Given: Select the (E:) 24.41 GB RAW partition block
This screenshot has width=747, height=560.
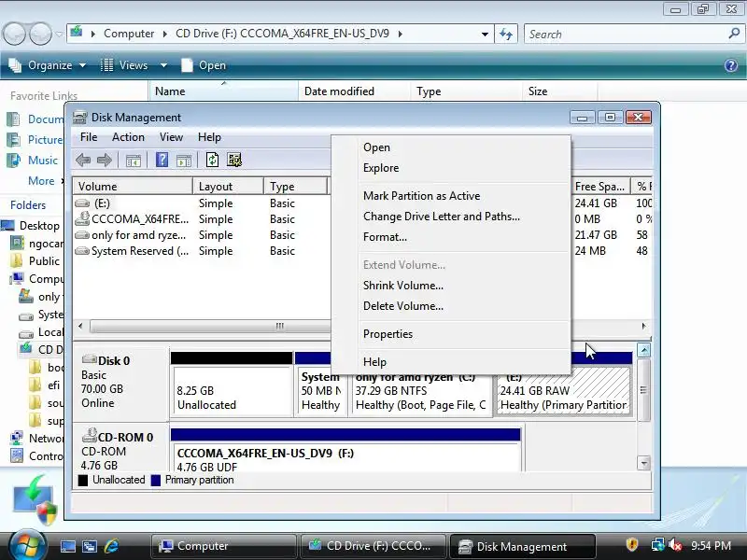Looking at the screenshot, I should (x=564, y=391).
